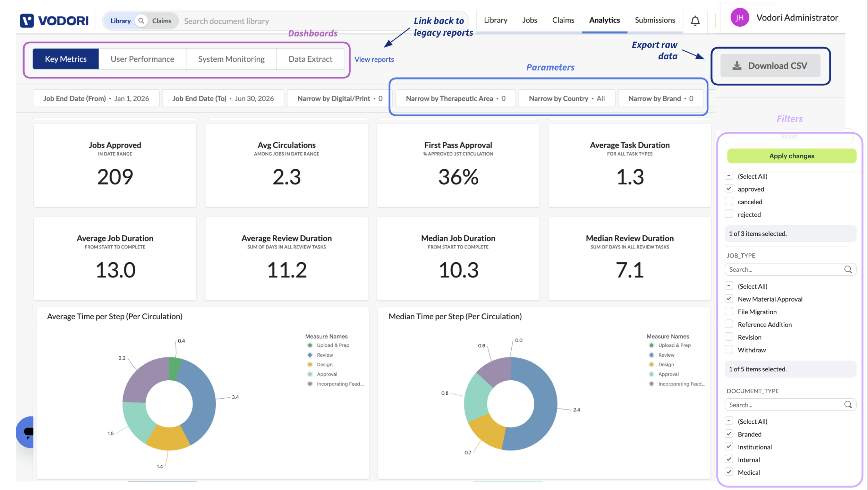Viewport: 868px width, 490px height.
Task: Enable the File Migration job type checkbox
Action: [729, 311]
